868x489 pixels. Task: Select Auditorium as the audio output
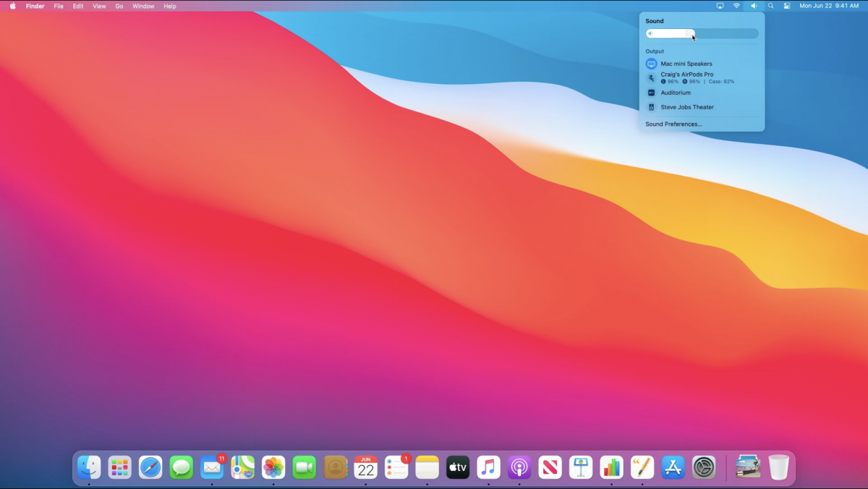(x=676, y=93)
